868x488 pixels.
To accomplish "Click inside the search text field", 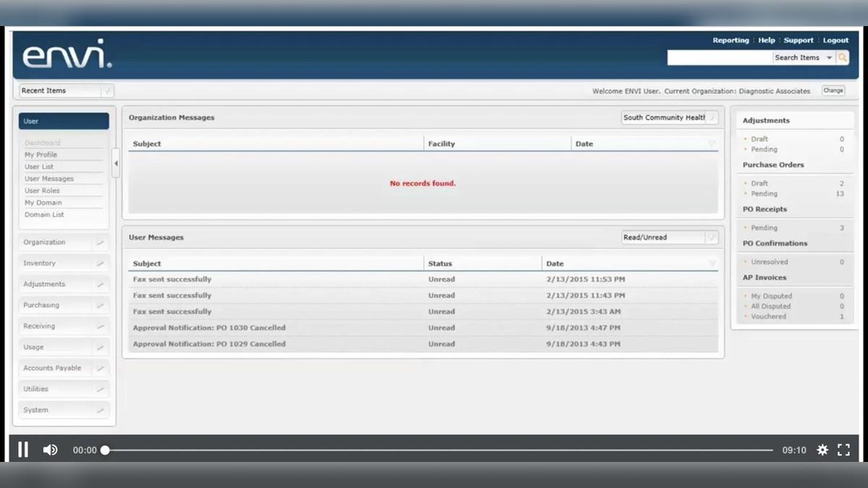I will pyautogui.click(x=720, y=57).
